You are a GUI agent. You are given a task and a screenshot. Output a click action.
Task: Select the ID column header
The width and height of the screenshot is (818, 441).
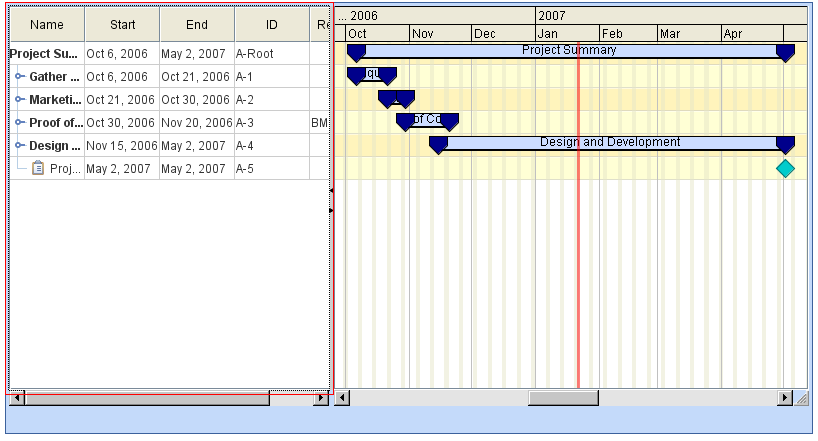(272, 24)
